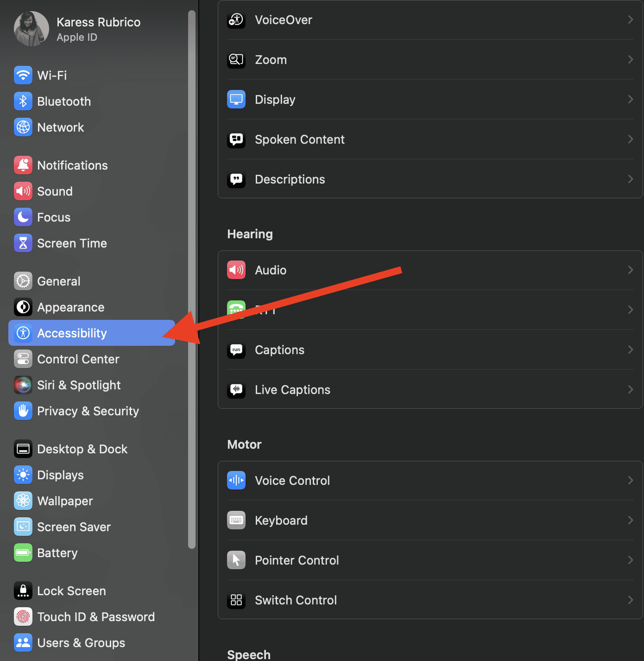Select the Siri & Spotlight icon
Viewport: 644px width, 661px height.
[23, 385]
